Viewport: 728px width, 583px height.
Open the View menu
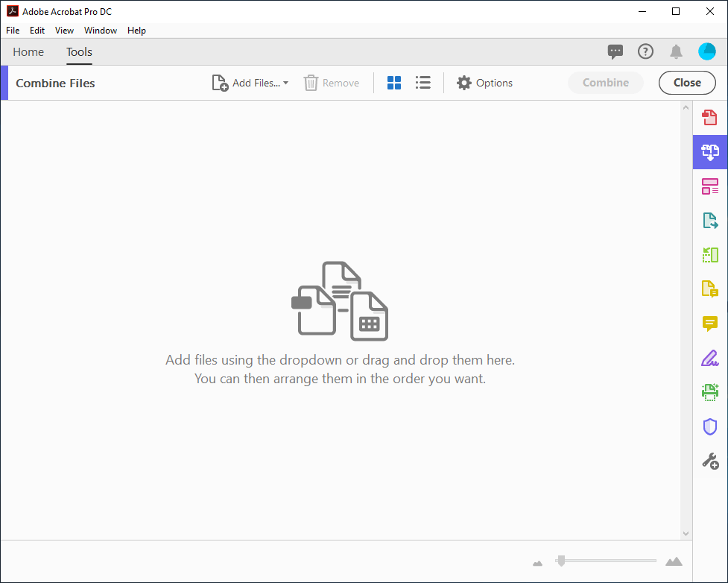(64, 31)
